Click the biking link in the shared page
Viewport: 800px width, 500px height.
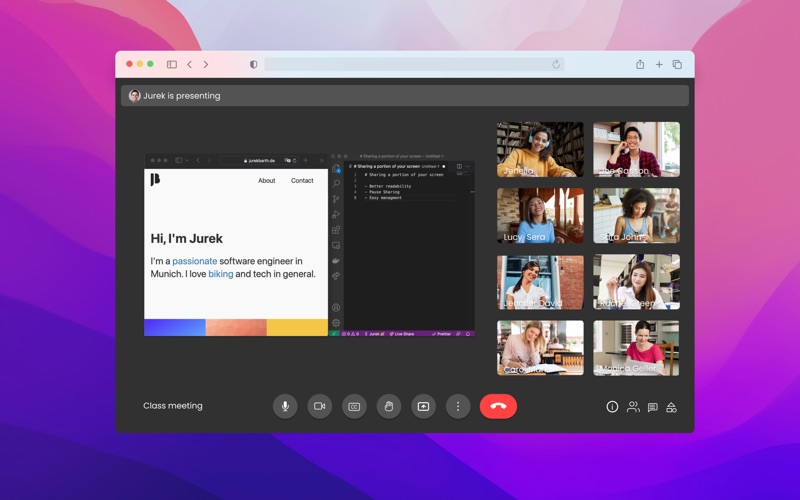pyautogui.click(x=220, y=273)
